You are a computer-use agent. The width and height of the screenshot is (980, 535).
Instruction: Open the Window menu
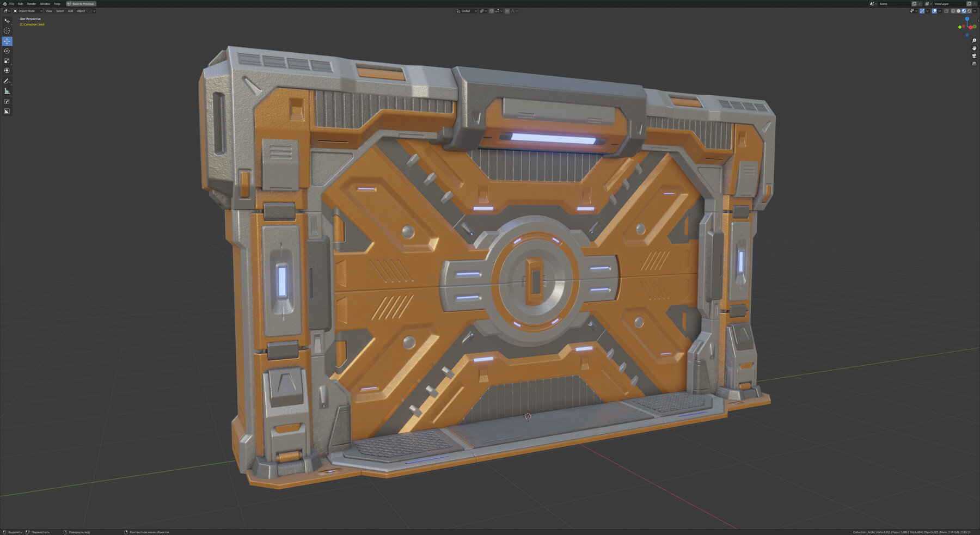tap(45, 4)
